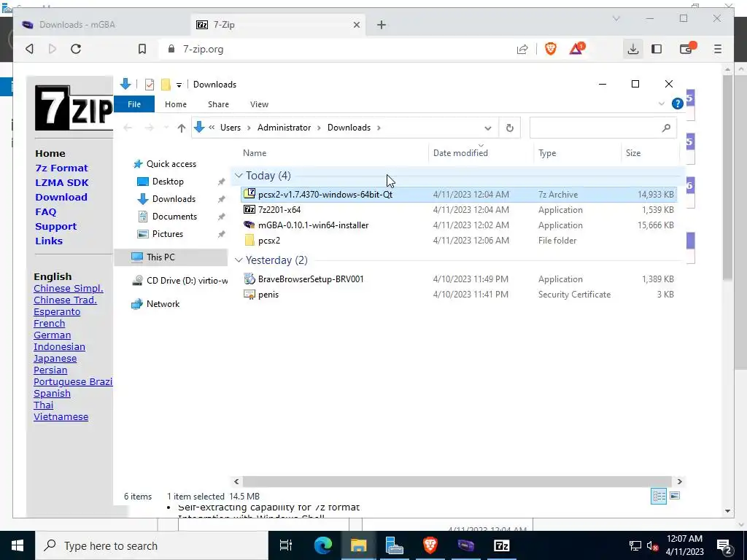Open mGBA from the taskbar
This screenshot has height=560, width=747.
pos(465,545)
